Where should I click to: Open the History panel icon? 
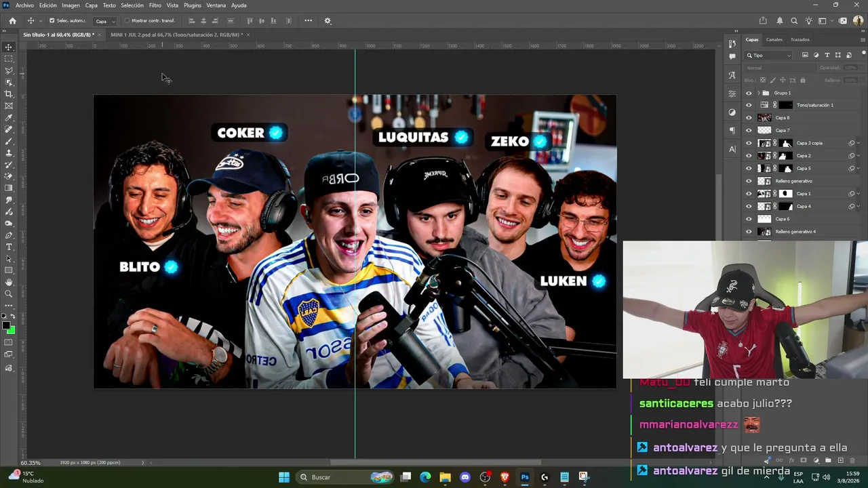click(x=732, y=44)
